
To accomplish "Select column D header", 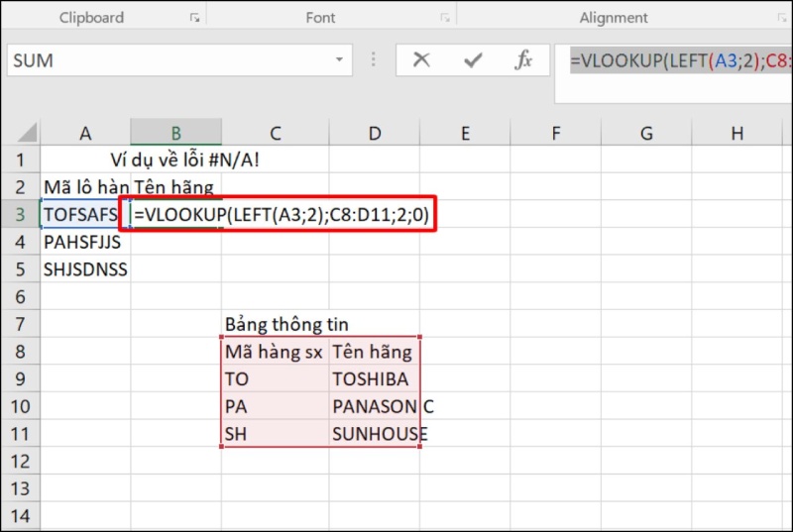I will tap(375, 133).
